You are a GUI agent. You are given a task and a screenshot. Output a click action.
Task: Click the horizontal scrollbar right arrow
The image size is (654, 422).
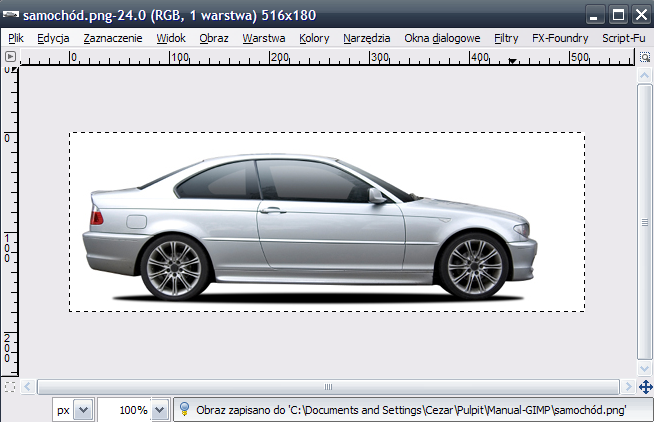[x=627, y=386]
